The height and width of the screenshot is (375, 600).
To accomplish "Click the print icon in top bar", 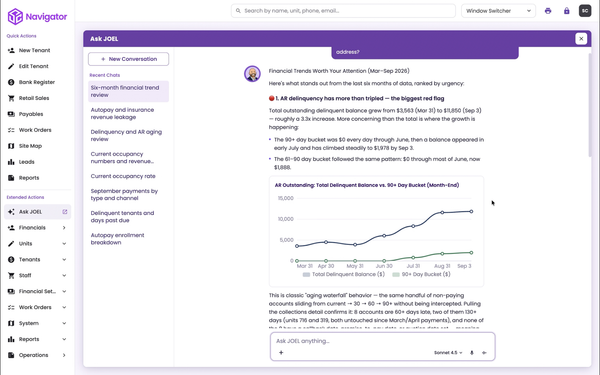I will 548,11.
